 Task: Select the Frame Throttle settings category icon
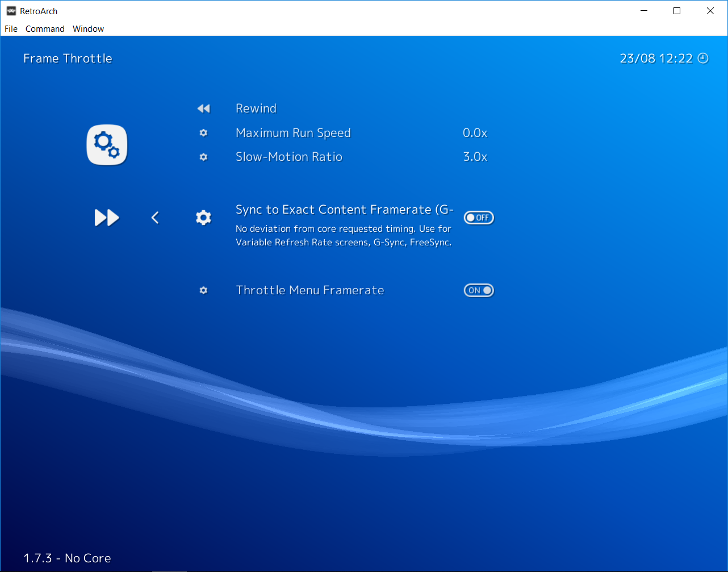[x=107, y=145]
